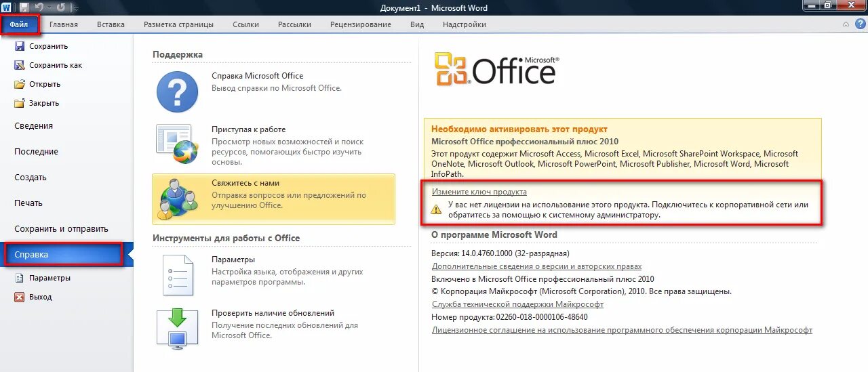
Task: Minimize the Word window
Action: point(812,5)
